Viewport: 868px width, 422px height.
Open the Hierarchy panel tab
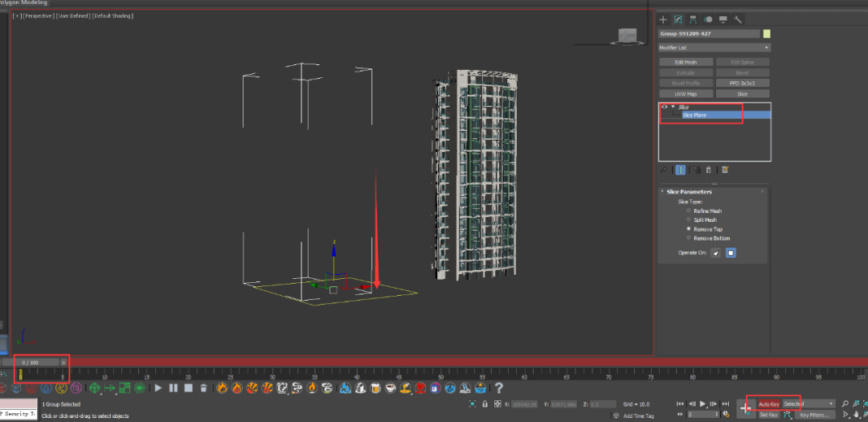(x=693, y=19)
